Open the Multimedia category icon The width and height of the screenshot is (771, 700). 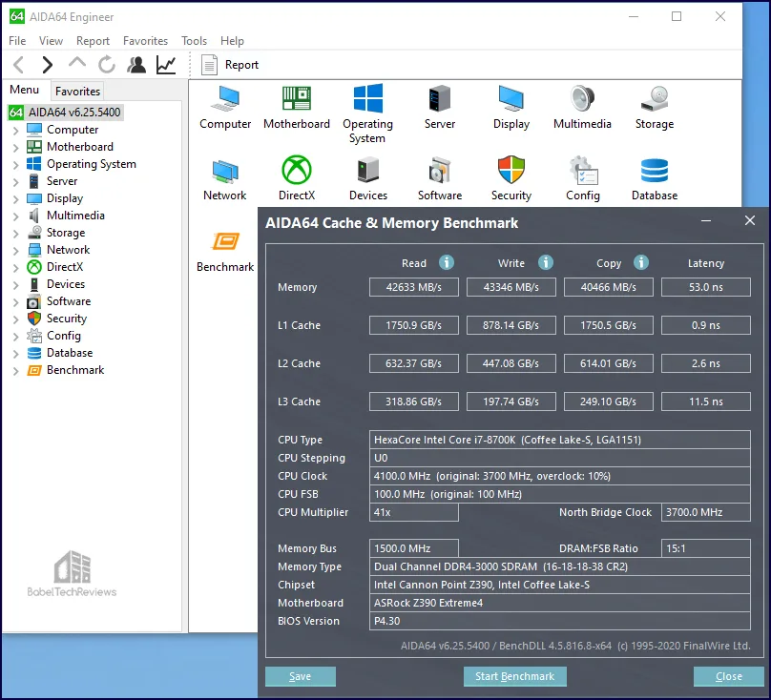click(582, 107)
